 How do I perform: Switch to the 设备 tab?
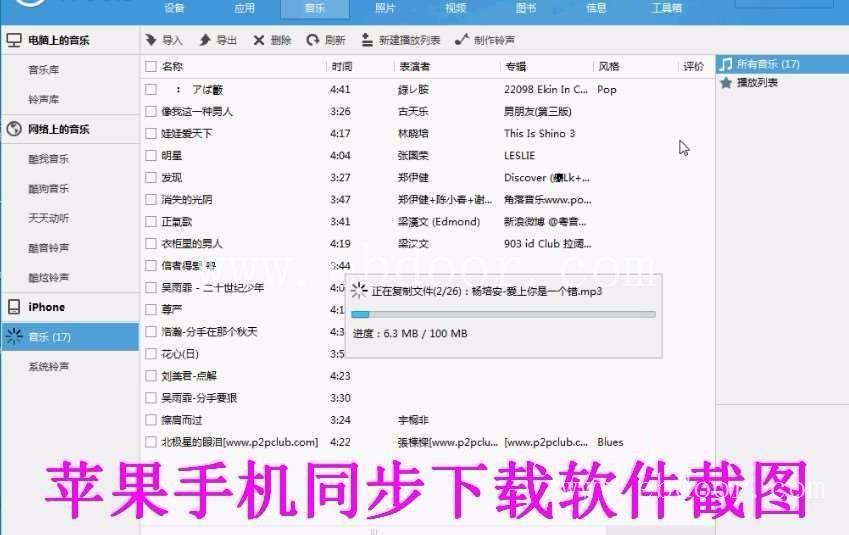174,8
